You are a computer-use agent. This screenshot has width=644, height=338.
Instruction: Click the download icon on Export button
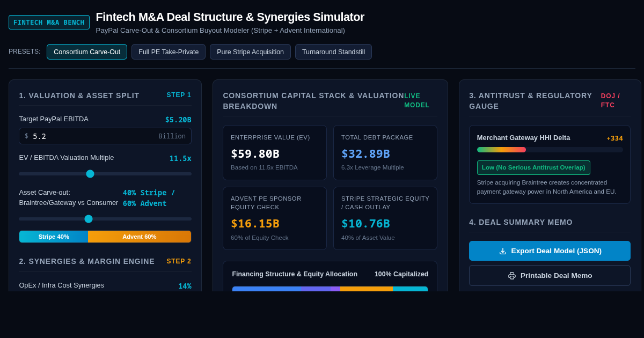pos(503,251)
